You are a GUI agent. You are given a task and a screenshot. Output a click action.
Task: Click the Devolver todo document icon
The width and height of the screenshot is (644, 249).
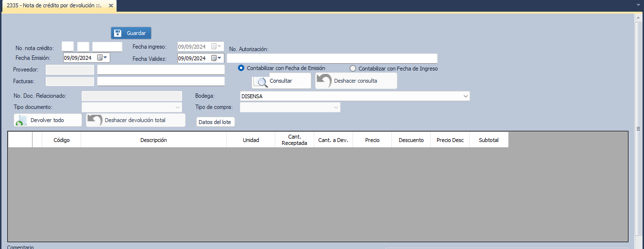point(20,121)
